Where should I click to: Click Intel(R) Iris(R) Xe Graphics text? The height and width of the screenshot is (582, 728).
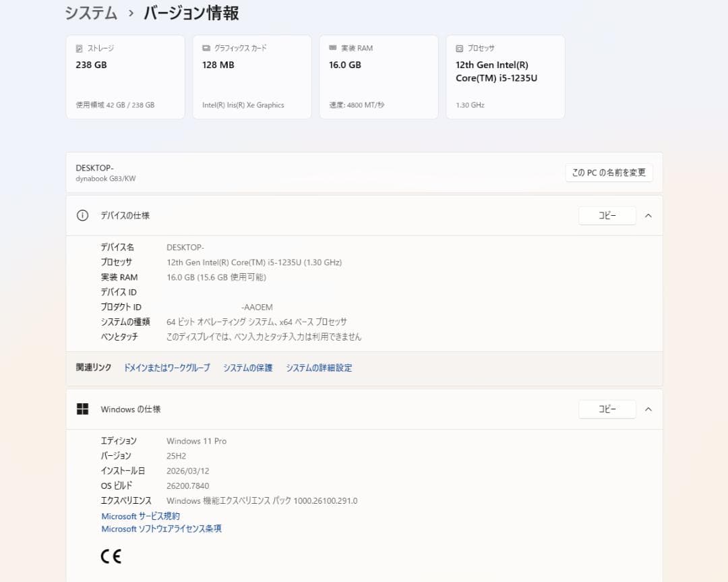[x=243, y=105]
